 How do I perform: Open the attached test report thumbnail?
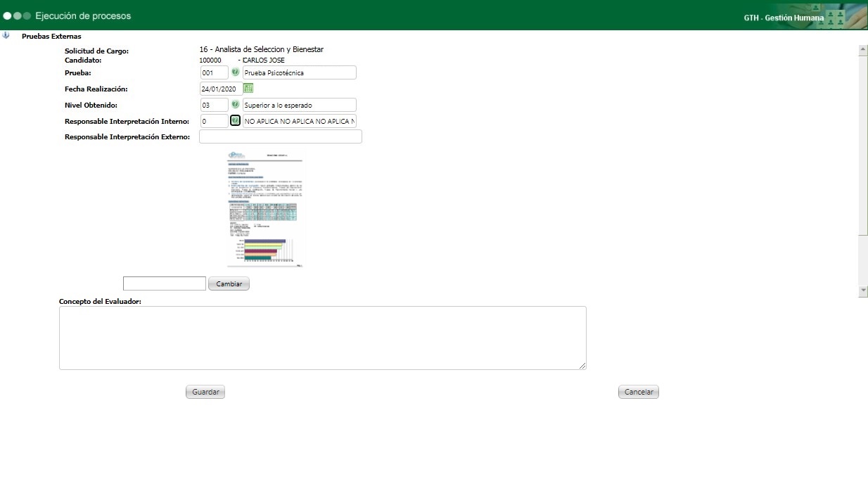tap(264, 210)
